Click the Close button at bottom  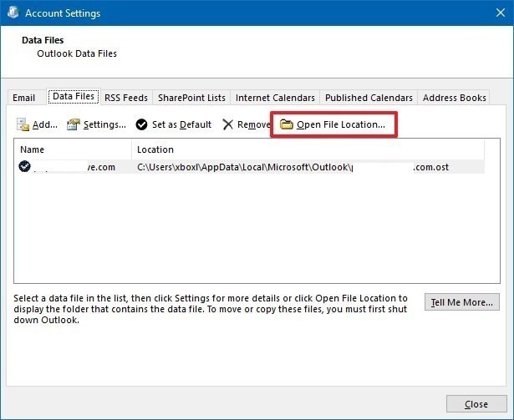476,404
